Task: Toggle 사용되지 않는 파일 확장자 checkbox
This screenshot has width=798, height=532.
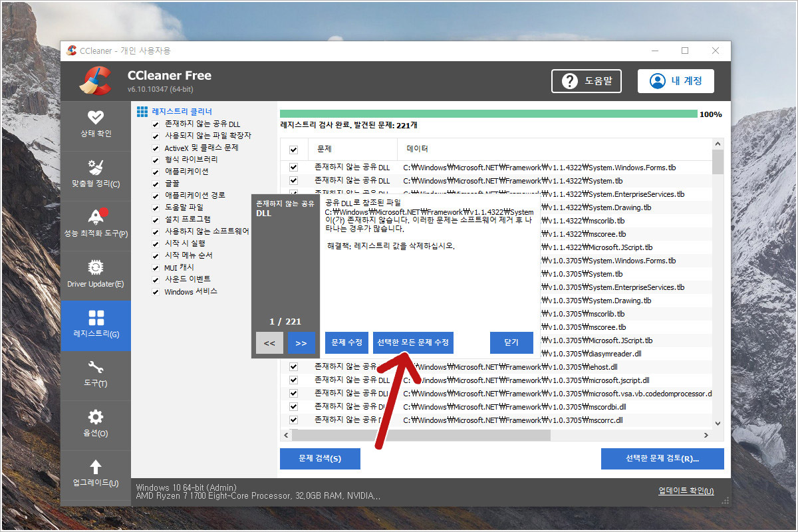Action: (x=155, y=136)
